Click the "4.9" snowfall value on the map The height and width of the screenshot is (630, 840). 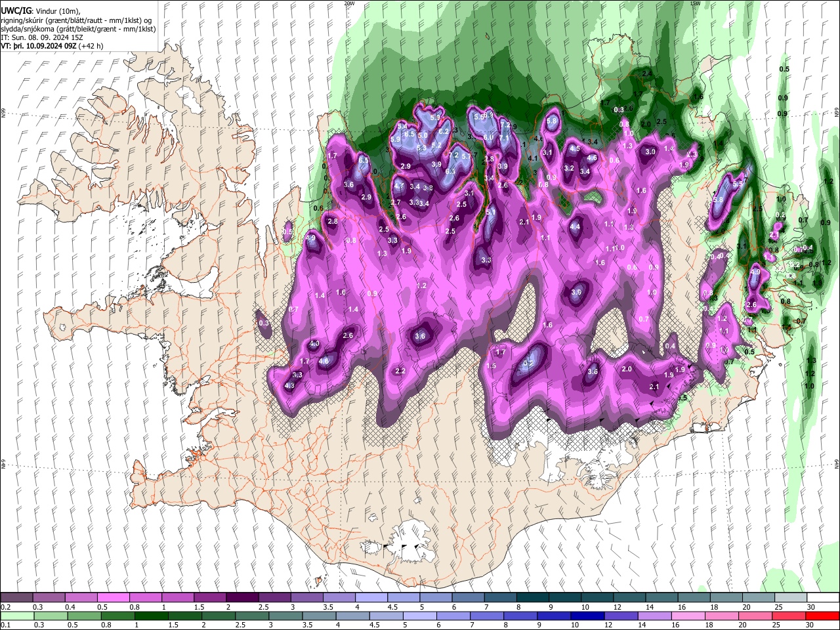pos(755,272)
